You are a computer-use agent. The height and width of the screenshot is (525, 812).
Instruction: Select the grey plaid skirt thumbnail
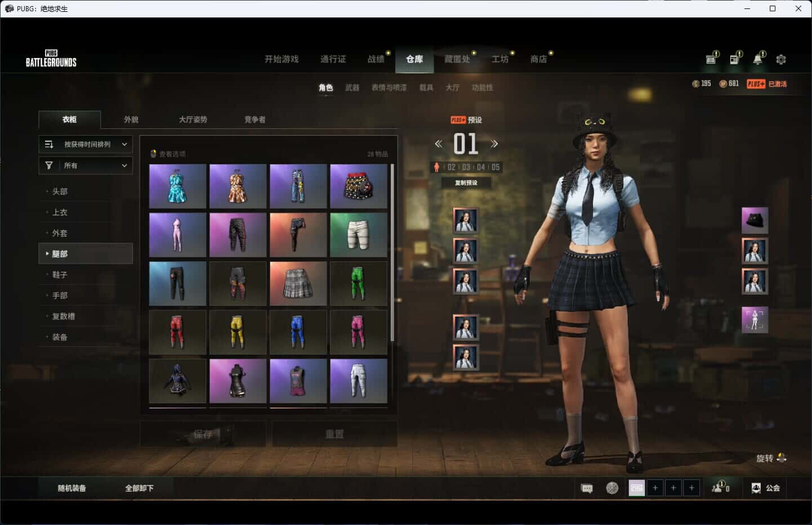298,283
